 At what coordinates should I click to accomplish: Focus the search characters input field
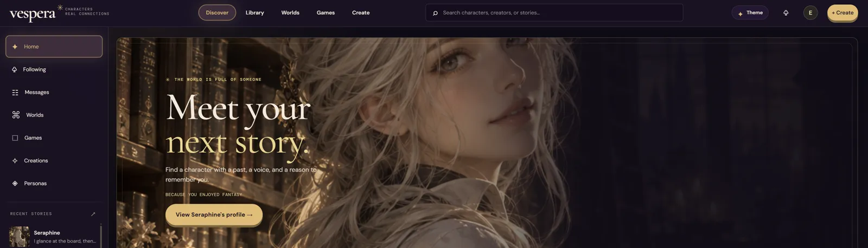click(554, 12)
